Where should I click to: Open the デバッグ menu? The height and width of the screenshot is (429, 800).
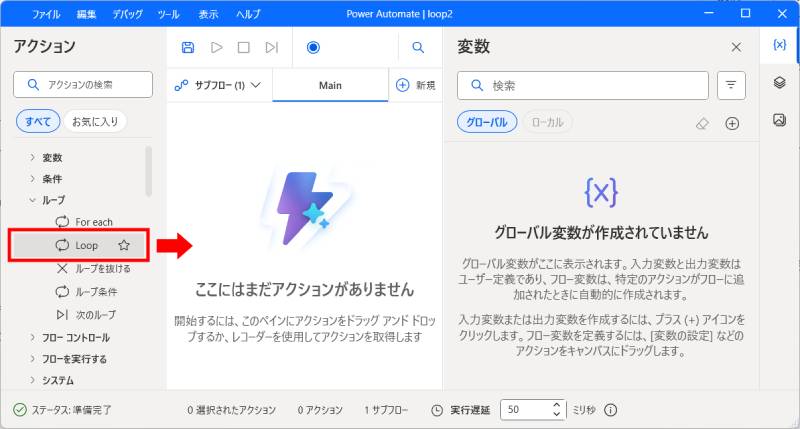pyautogui.click(x=127, y=15)
